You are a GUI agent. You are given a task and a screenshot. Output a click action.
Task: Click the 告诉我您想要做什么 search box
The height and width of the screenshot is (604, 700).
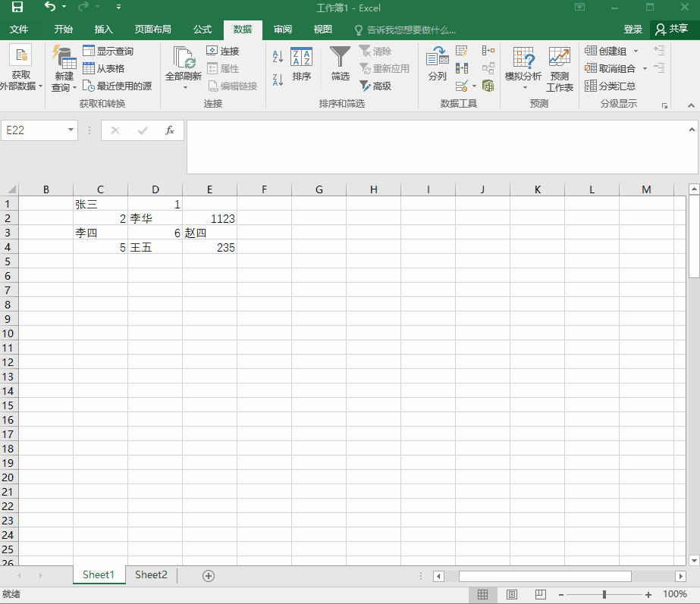[x=405, y=30]
